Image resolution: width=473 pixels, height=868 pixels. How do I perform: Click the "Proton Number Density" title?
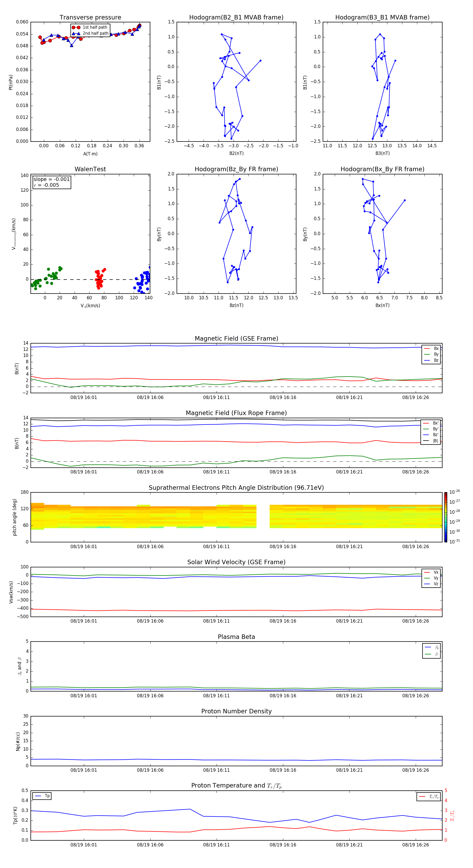(x=236, y=711)
